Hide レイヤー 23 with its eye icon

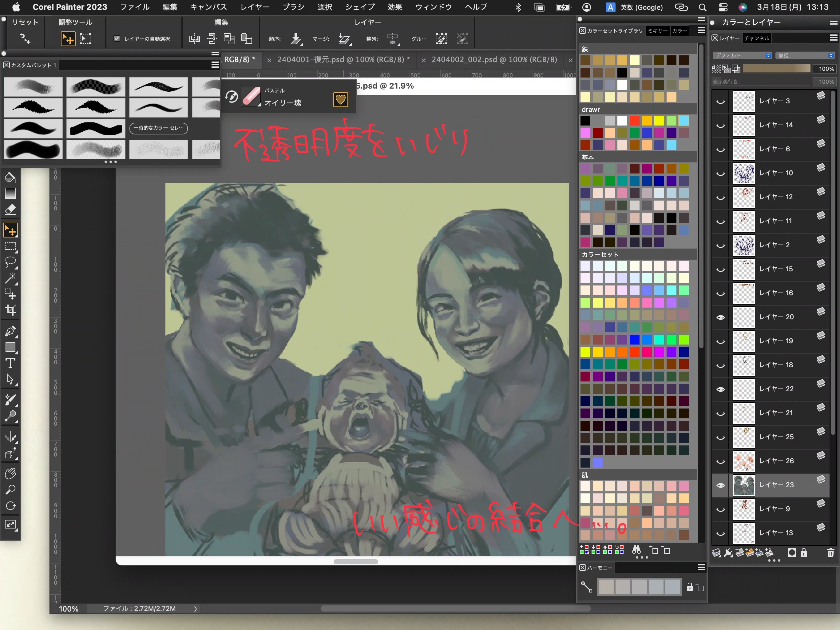(x=720, y=485)
